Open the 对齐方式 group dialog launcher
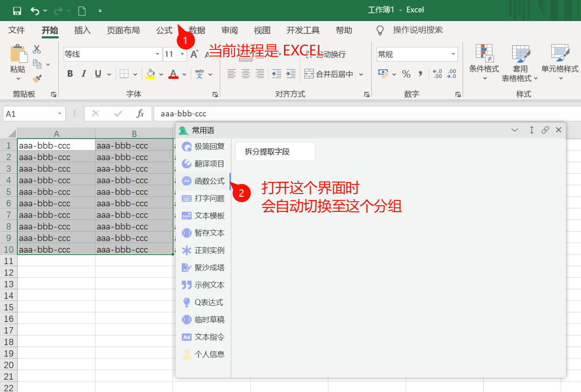The height and width of the screenshot is (392, 581). (366, 94)
